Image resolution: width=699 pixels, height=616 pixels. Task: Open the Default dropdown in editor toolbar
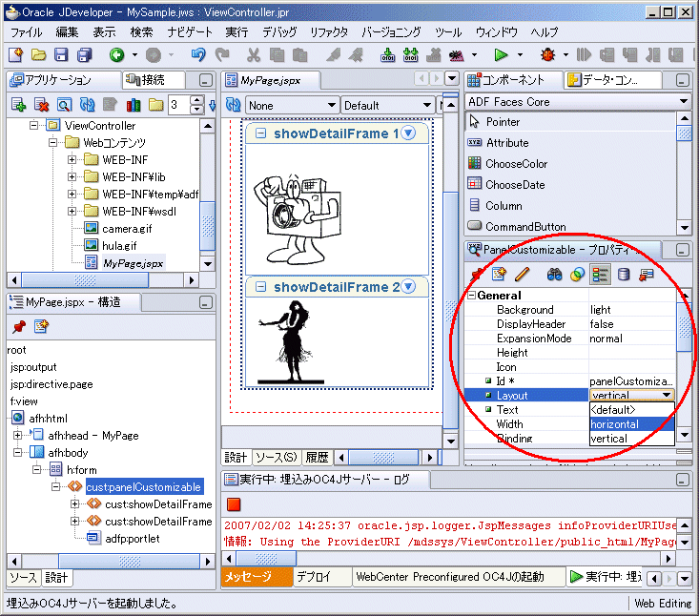(427, 105)
